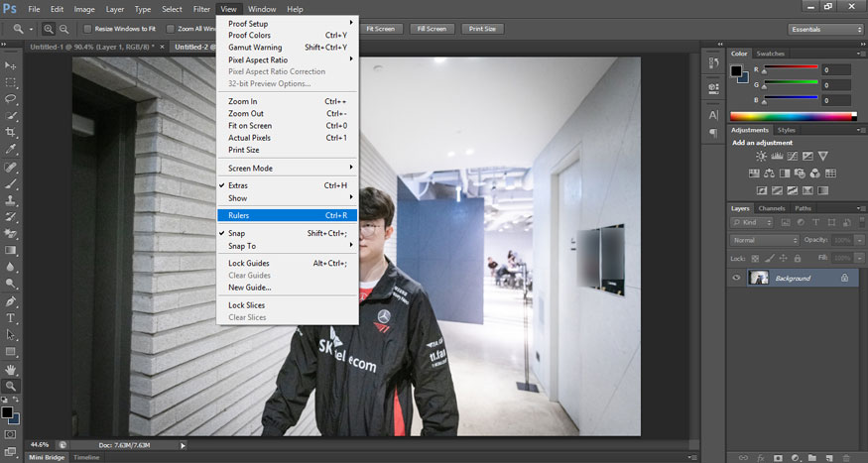868x463 pixels.
Task: Enable Resize Windows to Fit checkbox
Action: 88,29
